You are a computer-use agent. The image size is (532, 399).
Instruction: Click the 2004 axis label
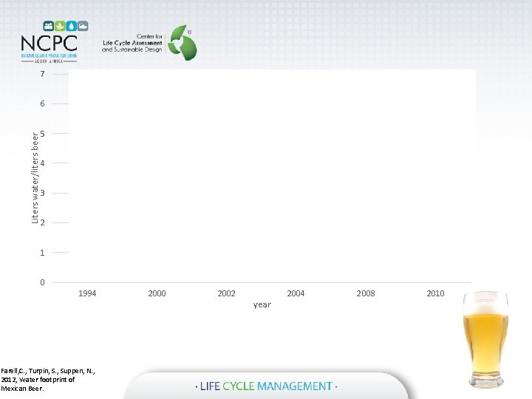[296, 293]
